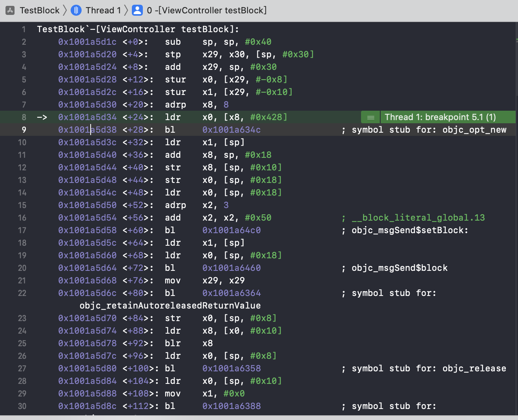
Task: Click chevron between TestBlock and Thread 1
Action: [x=65, y=11]
